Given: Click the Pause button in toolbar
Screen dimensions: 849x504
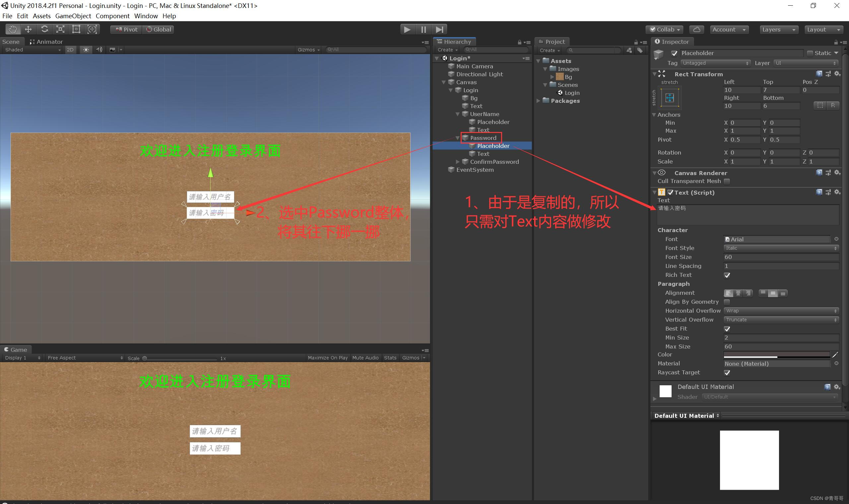Looking at the screenshot, I should [x=423, y=29].
